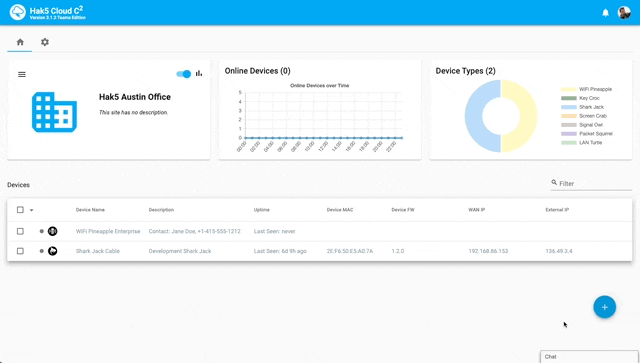The image size is (640, 363).
Task: Click WiFi Pineapple Enterprise status dot
Action: coord(41,232)
